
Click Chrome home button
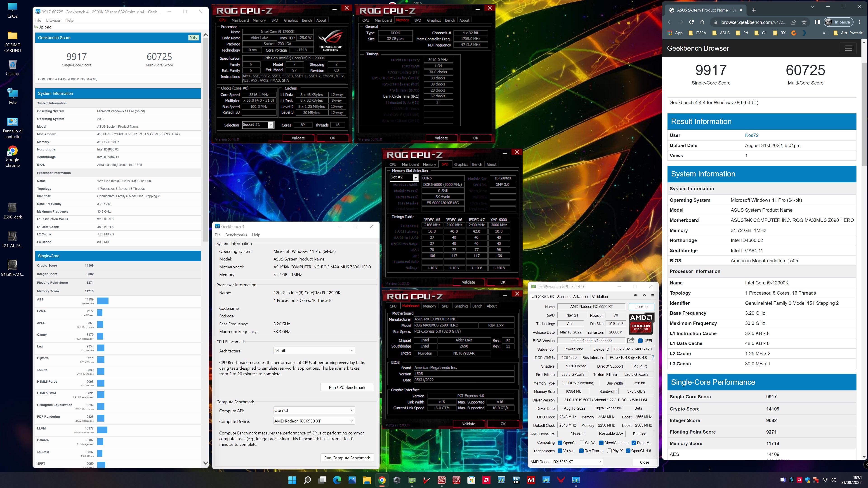tap(702, 22)
